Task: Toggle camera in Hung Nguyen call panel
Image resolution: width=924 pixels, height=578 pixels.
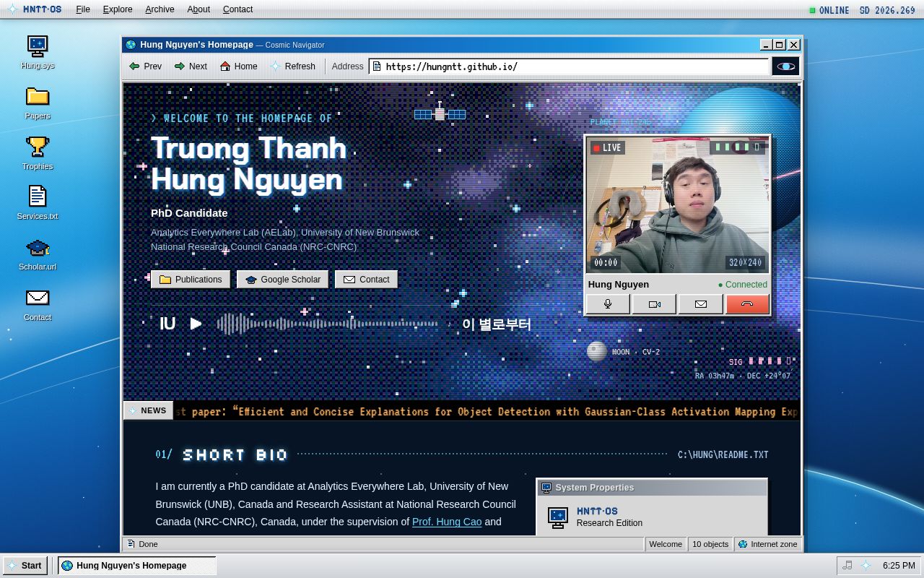Action: coord(654,304)
